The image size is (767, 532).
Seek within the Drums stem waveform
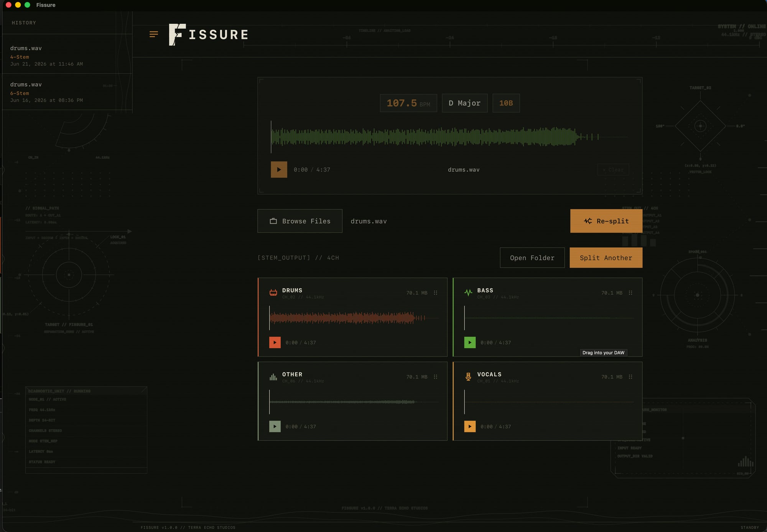pos(354,318)
